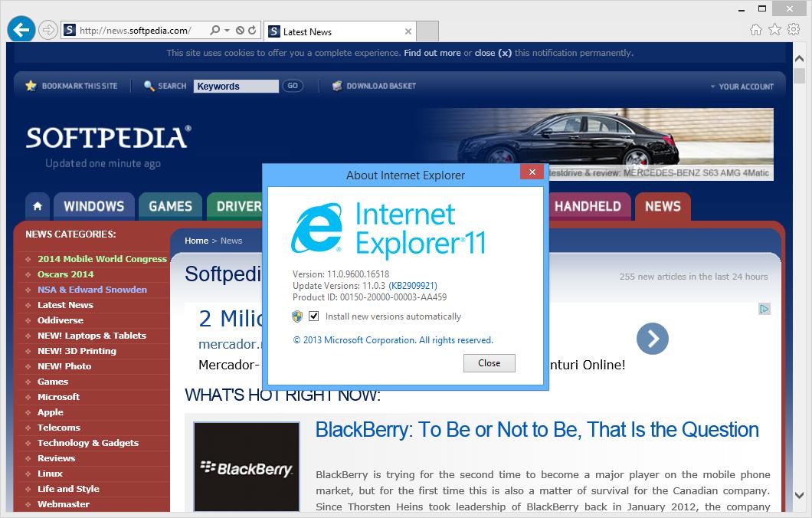The image size is (812, 518).
Task: Click the stop loading icon
Action: 240,30
